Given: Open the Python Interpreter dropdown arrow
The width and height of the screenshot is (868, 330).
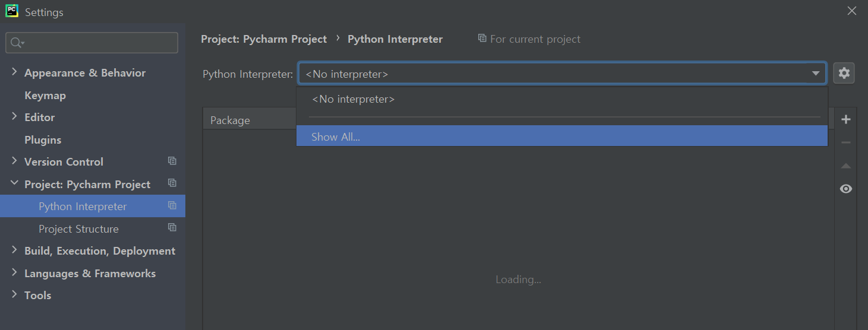Looking at the screenshot, I should (816, 74).
